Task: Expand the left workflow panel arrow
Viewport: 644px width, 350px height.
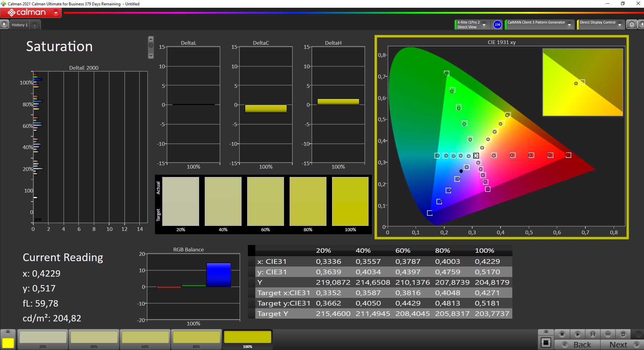Action: click(4, 25)
